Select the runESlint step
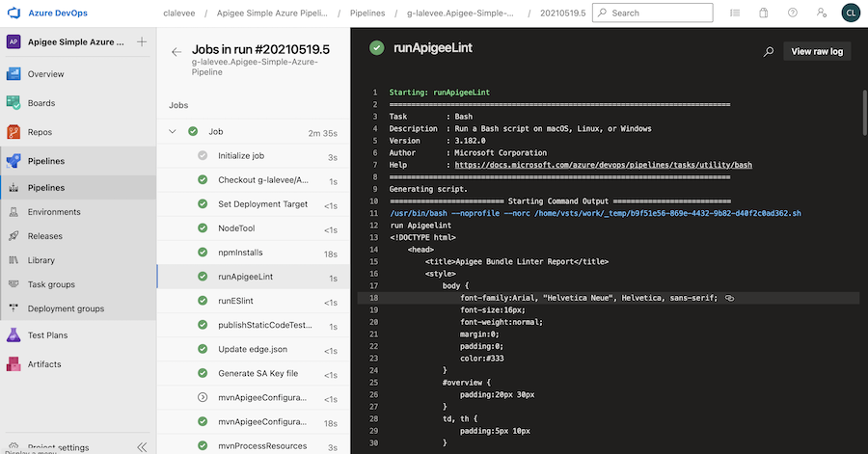 254,301
